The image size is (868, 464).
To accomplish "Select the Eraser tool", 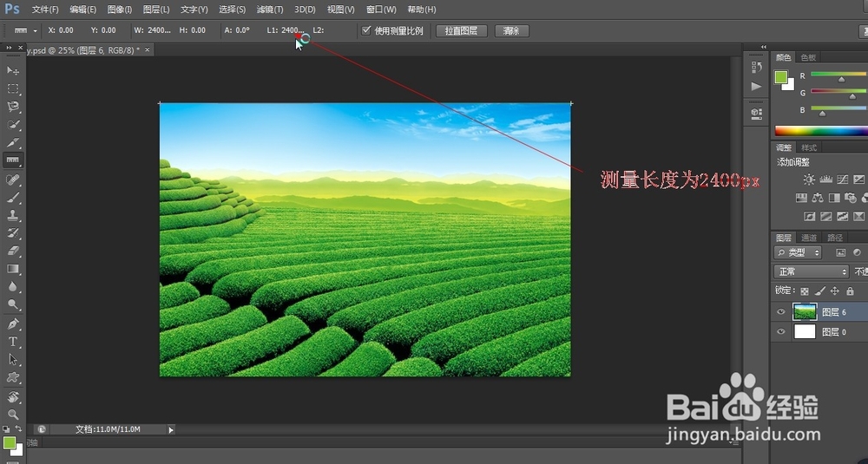I will point(13,251).
